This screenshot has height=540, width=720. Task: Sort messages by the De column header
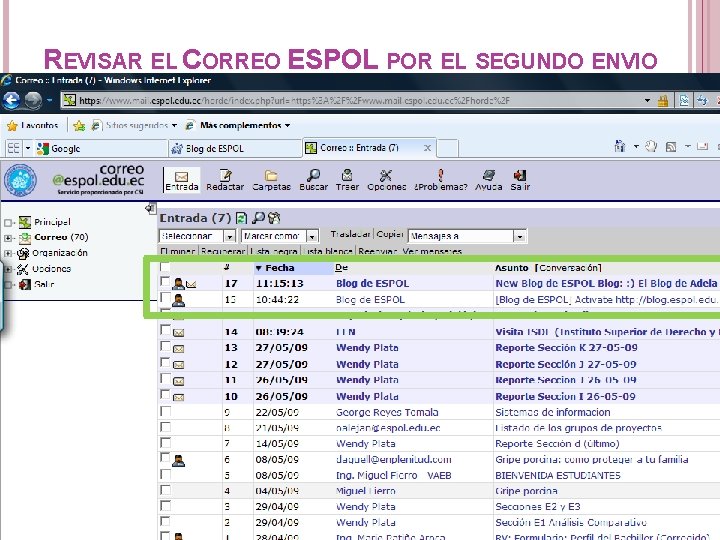(x=341, y=268)
